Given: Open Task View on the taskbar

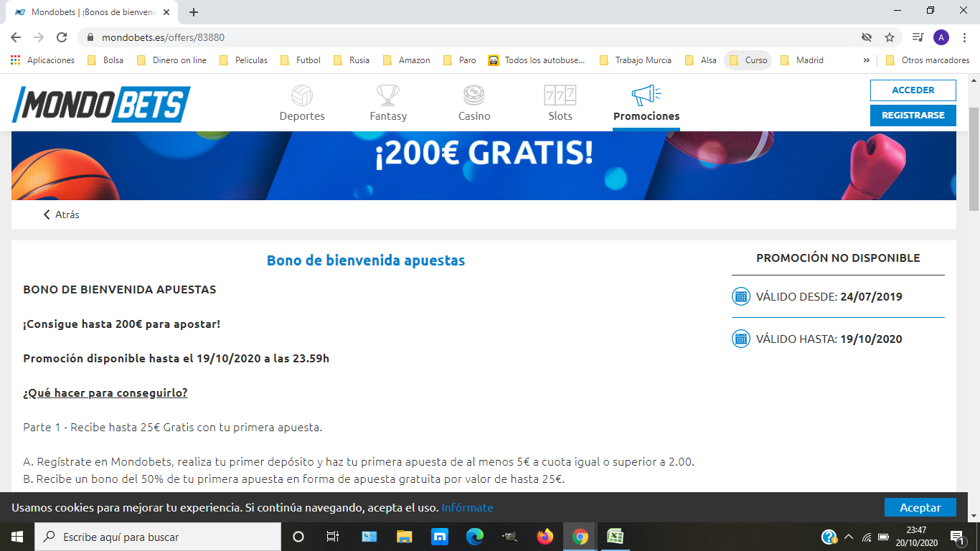Looking at the screenshot, I should click(333, 537).
